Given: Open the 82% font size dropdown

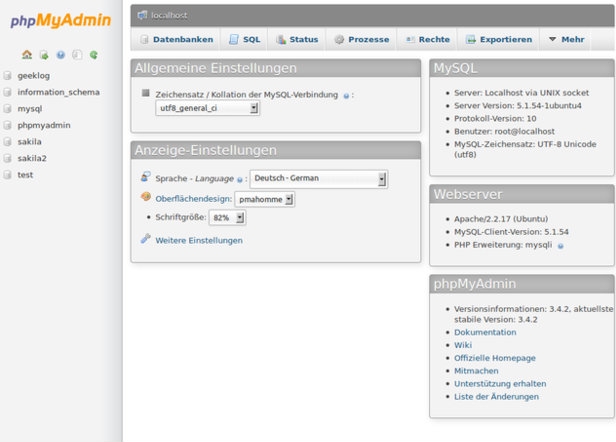Looking at the screenshot, I should (227, 217).
